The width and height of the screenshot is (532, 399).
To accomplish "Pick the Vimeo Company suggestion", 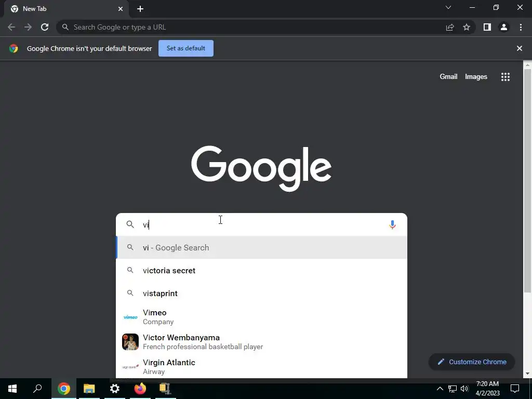I will (x=261, y=317).
